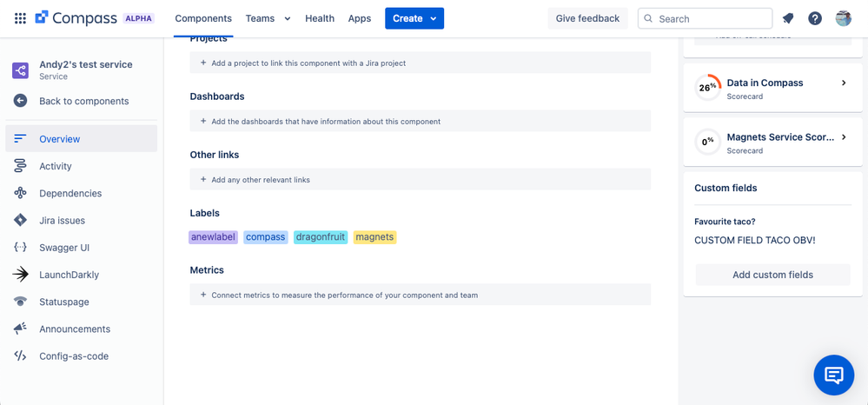The image size is (868, 405).
Task: Select LaunchDarkly in sidebar
Action: (82, 275)
